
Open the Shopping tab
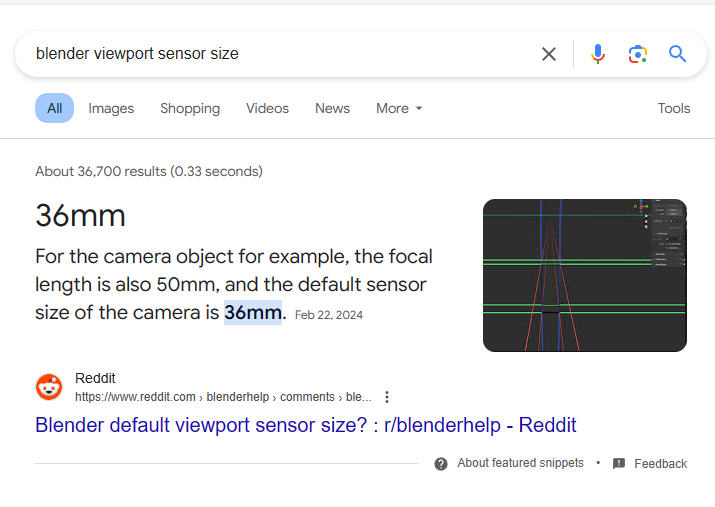pos(190,108)
